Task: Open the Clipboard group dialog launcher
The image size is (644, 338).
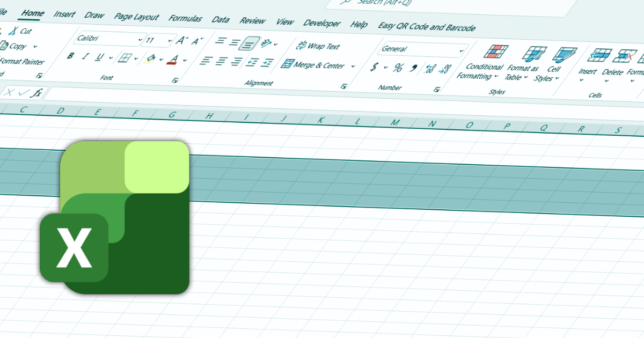Action: tap(39, 76)
